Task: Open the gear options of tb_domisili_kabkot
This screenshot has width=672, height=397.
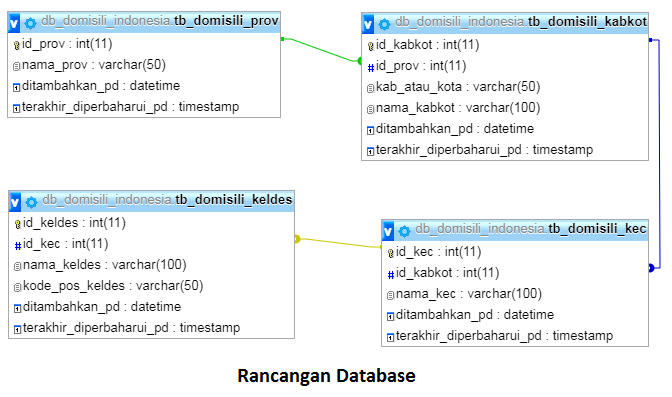Action: point(384,24)
